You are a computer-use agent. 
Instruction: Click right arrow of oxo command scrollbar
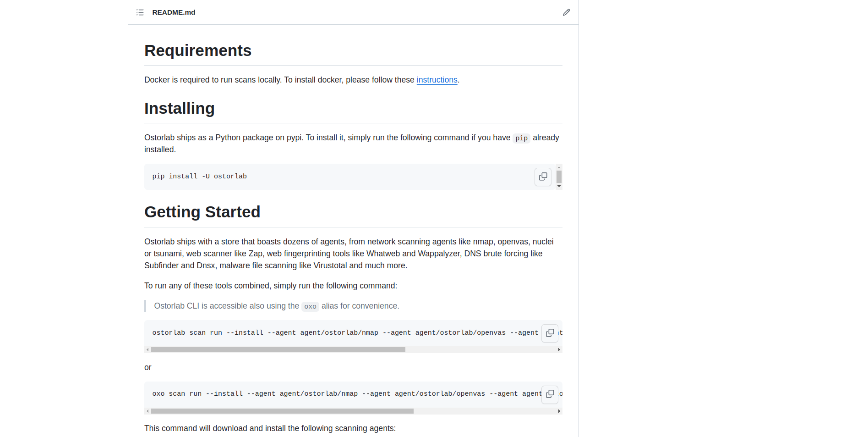point(559,411)
